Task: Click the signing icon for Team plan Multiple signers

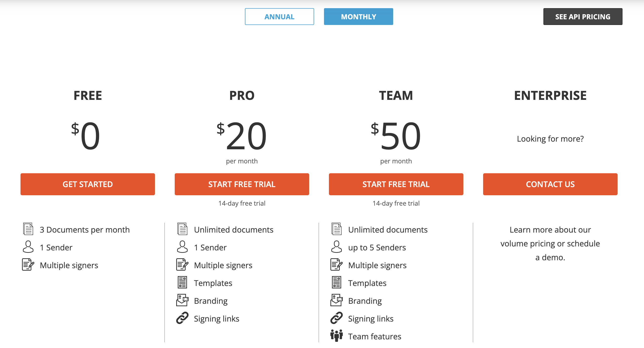Action: [337, 264]
